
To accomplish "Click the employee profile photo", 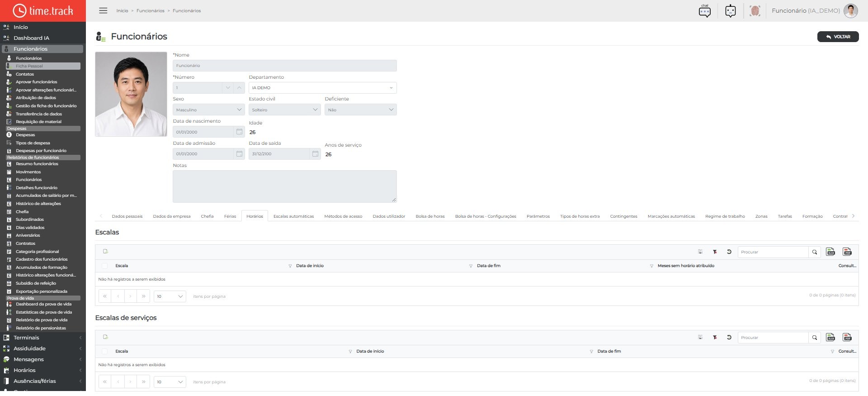I will point(131,94).
